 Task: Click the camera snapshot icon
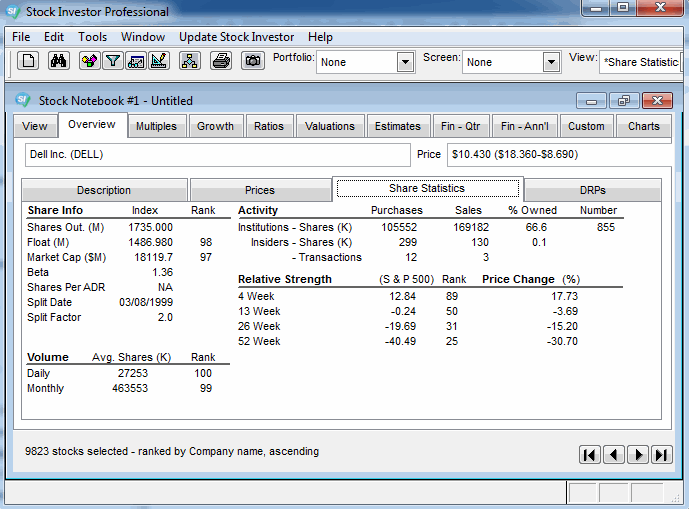coord(253,61)
